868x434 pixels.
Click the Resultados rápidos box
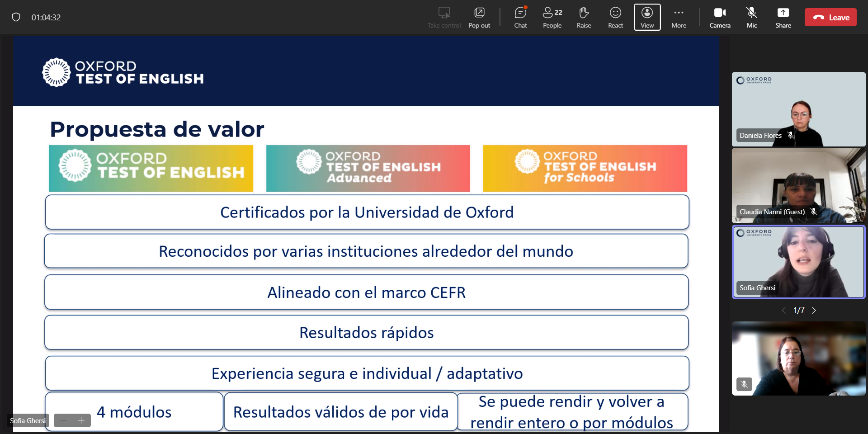pyautogui.click(x=366, y=332)
